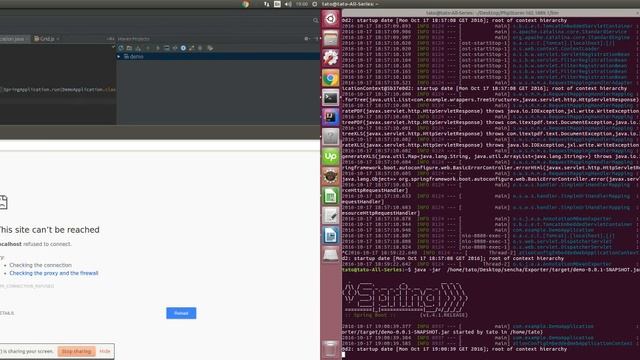Click Stop sharing button
This screenshot has width=640, height=360.
[x=76, y=351]
